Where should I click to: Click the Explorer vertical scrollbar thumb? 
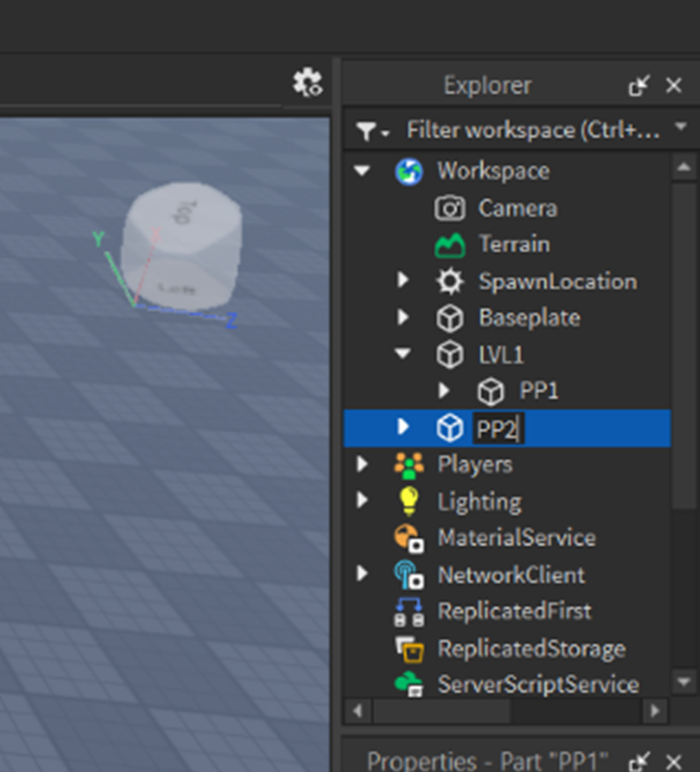point(683,345)
